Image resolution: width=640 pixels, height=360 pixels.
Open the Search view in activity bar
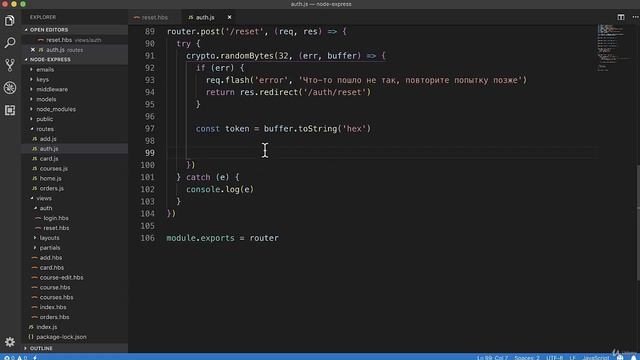(x=10, y=42)
